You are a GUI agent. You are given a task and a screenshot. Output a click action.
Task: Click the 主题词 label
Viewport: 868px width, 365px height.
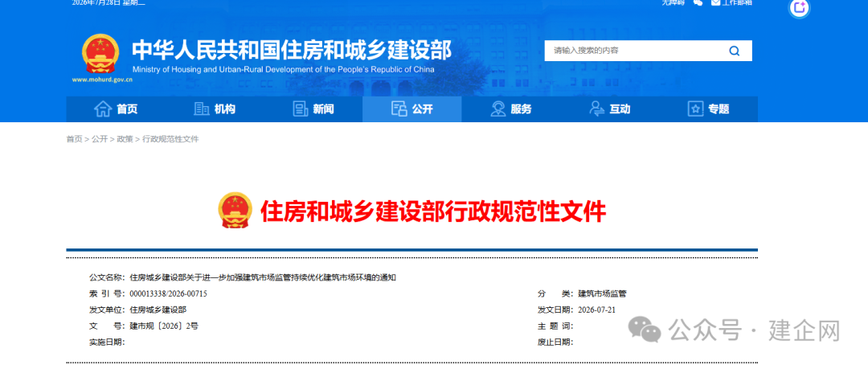point(555,326)
